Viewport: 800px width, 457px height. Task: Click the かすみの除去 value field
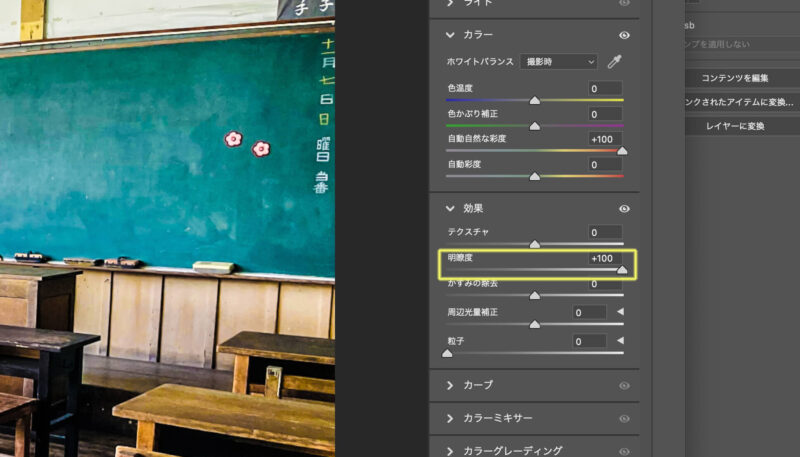coord(605,284)
